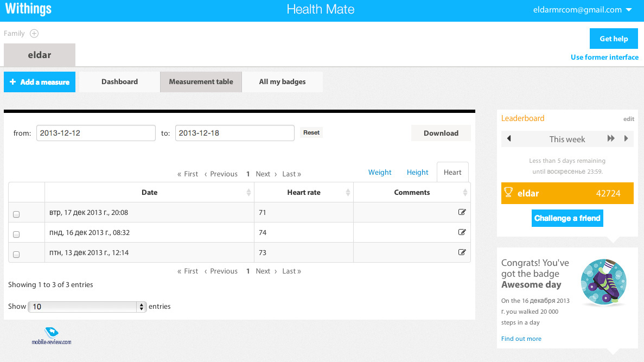Click Last in the bottom pagination
Viewport: 644px width, 362px height.
pos(291,271)
